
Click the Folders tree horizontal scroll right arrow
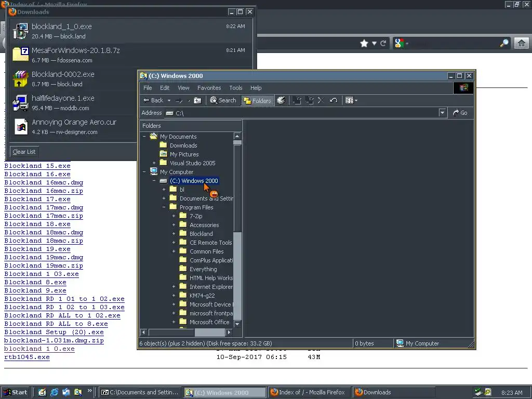[229, 332]
